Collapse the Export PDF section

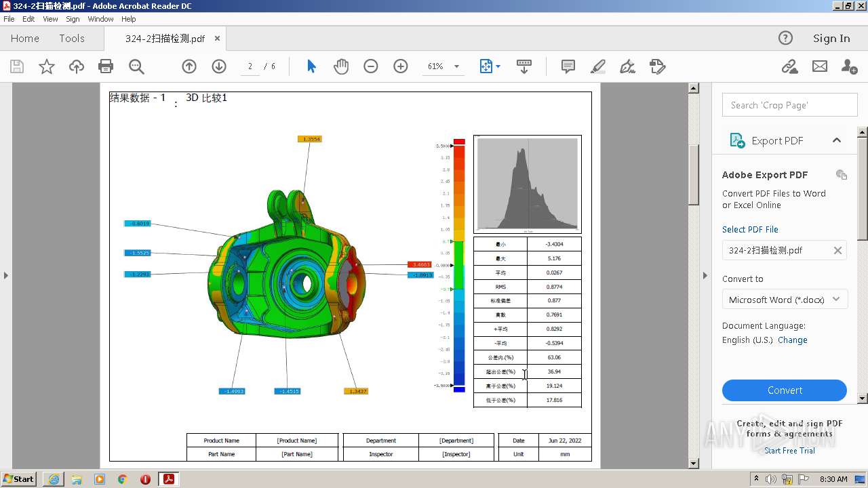coord(837,140)
